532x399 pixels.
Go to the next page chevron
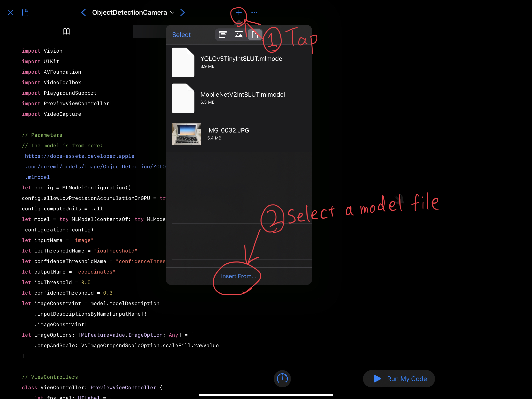(x=182, y=12)
